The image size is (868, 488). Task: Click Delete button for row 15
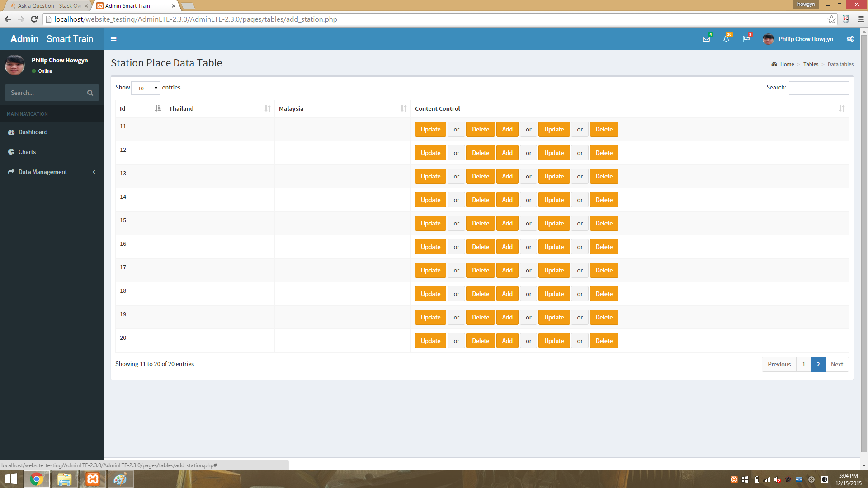(481, 224)
